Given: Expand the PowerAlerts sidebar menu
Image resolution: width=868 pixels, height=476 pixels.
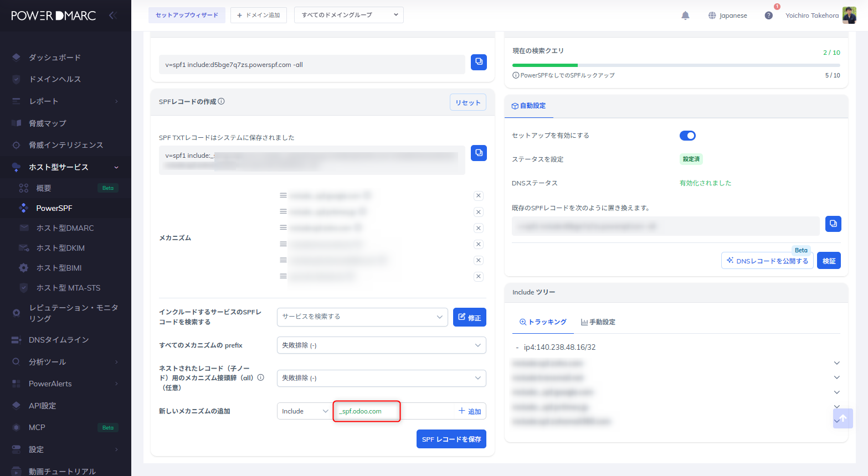Looking at the screenshot, I should click(65, 384).
